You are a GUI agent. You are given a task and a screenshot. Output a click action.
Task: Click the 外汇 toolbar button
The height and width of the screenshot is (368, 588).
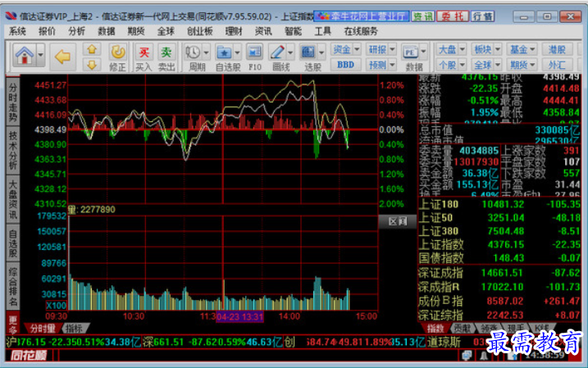558,65
